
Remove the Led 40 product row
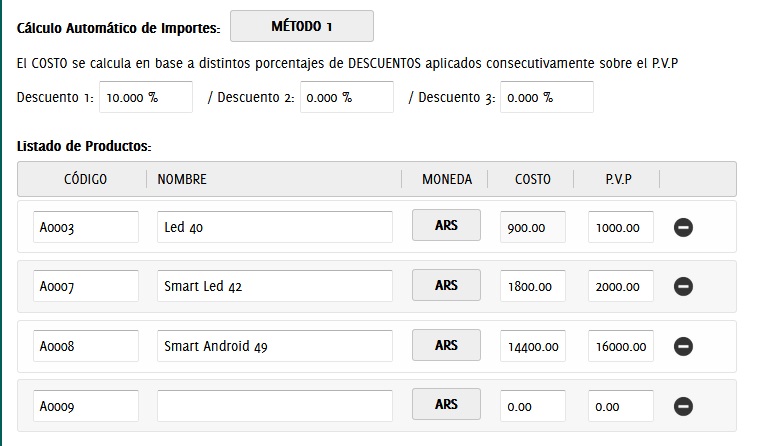pyautogui.click(x=684, y=227)
